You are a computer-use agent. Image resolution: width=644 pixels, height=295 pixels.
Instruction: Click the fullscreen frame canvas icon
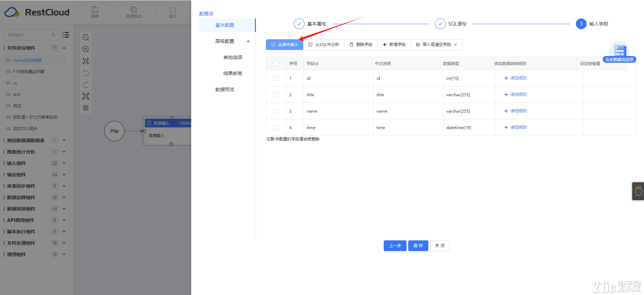click(x=86, y=96)
